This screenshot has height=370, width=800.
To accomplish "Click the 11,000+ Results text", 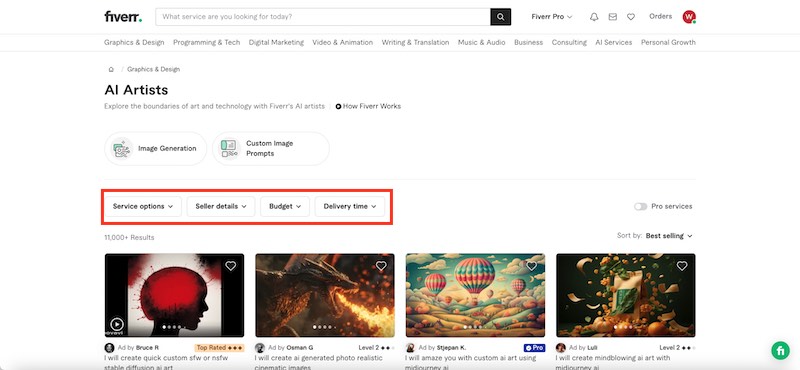I will pos(129,237).
